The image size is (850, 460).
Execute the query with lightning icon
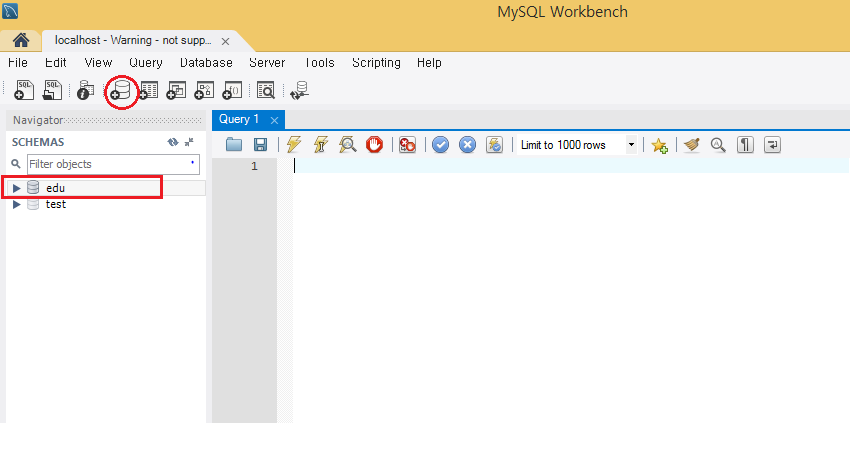(x=294, y=145)
